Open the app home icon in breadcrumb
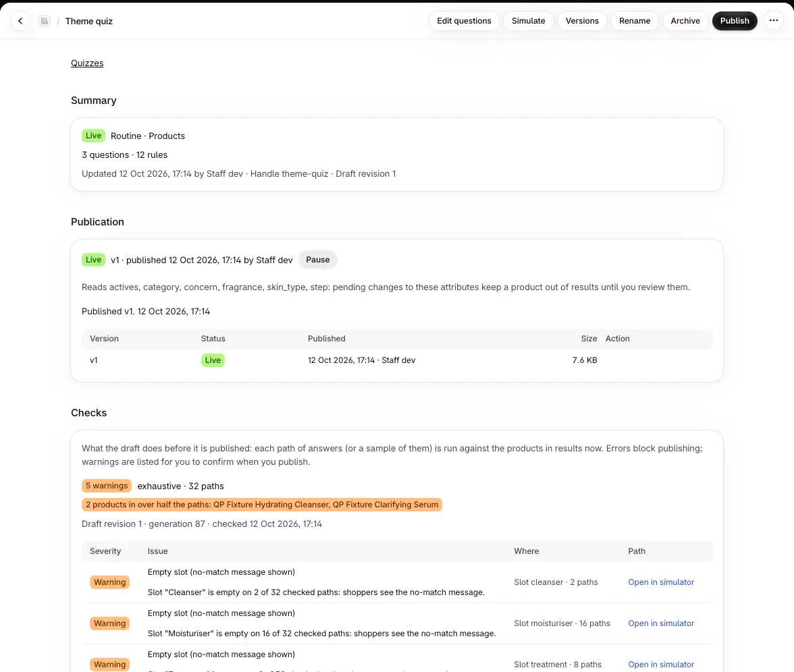Screen dimensions: 794x672 click(x=45, y=21)
